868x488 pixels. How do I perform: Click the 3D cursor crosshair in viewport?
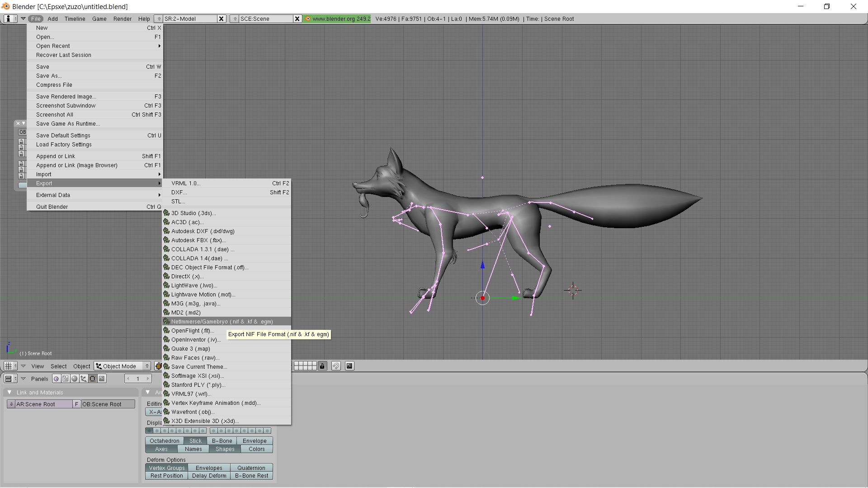point(573,290)
